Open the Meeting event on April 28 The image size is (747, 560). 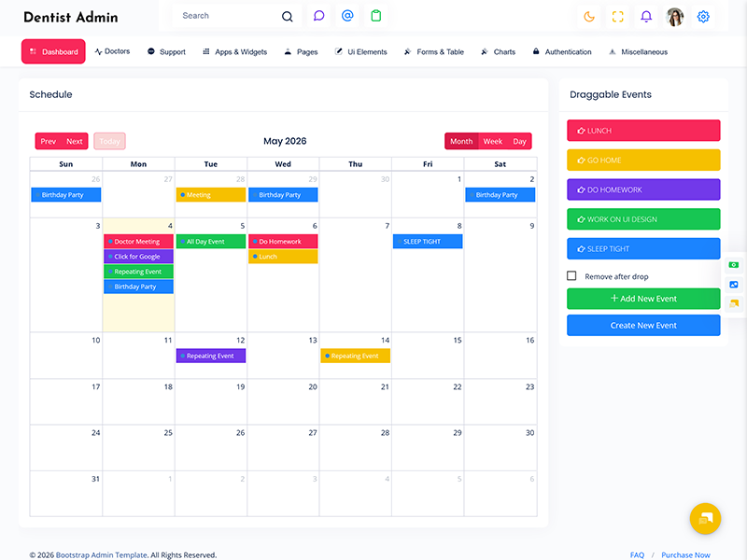pos(211,195)
